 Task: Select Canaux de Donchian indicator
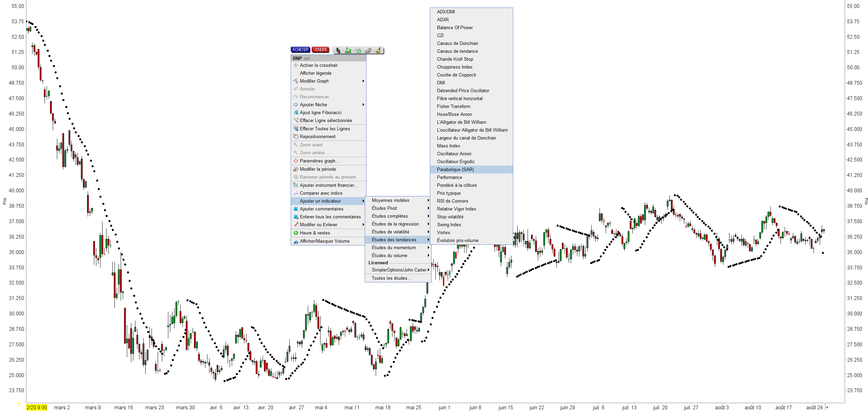pos(471,43)
